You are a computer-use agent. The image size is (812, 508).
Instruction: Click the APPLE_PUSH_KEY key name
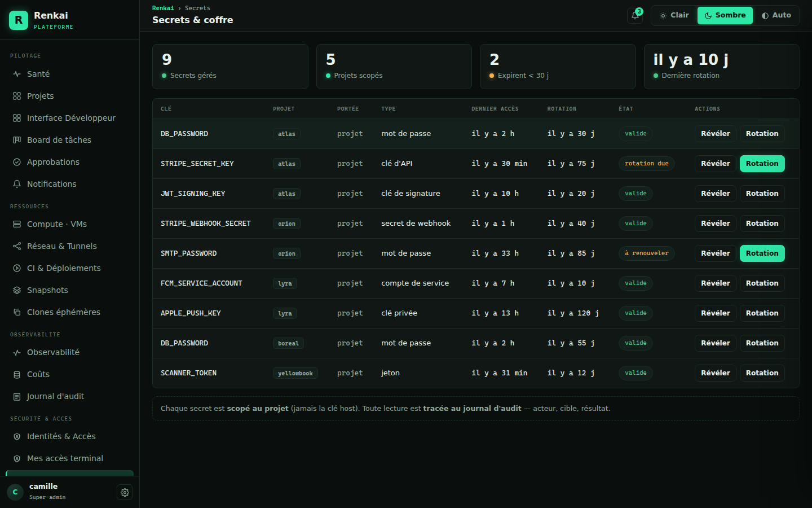point(191,313)
